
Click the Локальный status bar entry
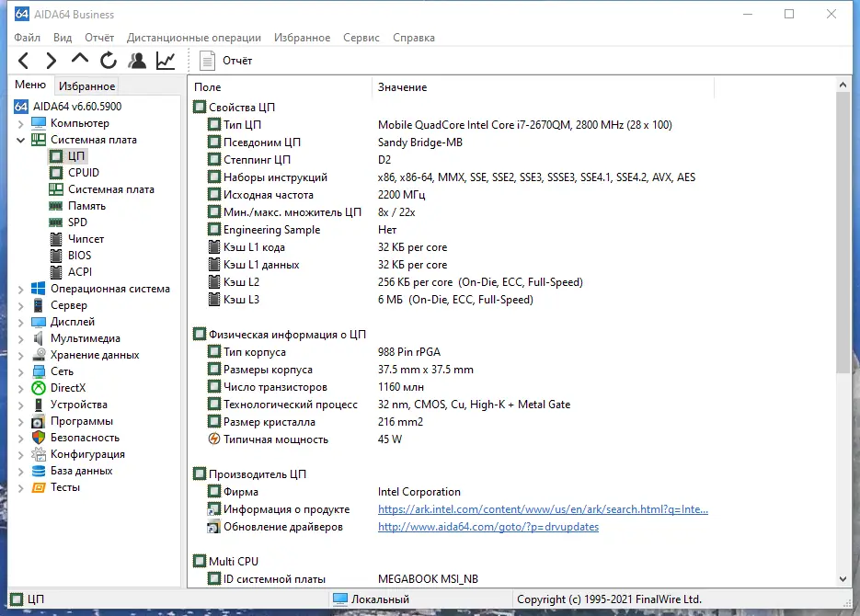tap(371, 599)
